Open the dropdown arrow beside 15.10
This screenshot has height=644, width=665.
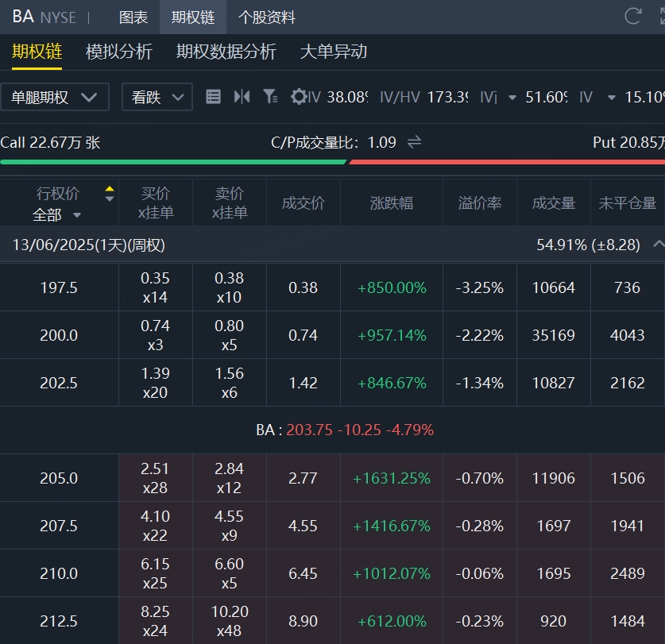[x=611, y=98]
